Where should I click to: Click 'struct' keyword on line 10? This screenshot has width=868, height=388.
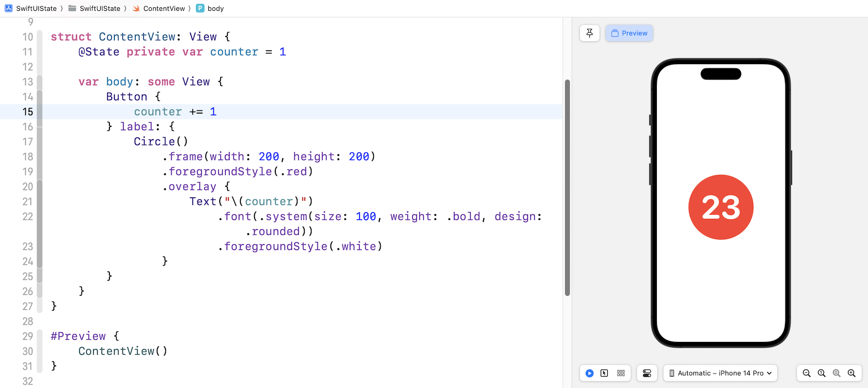[71, 37]
